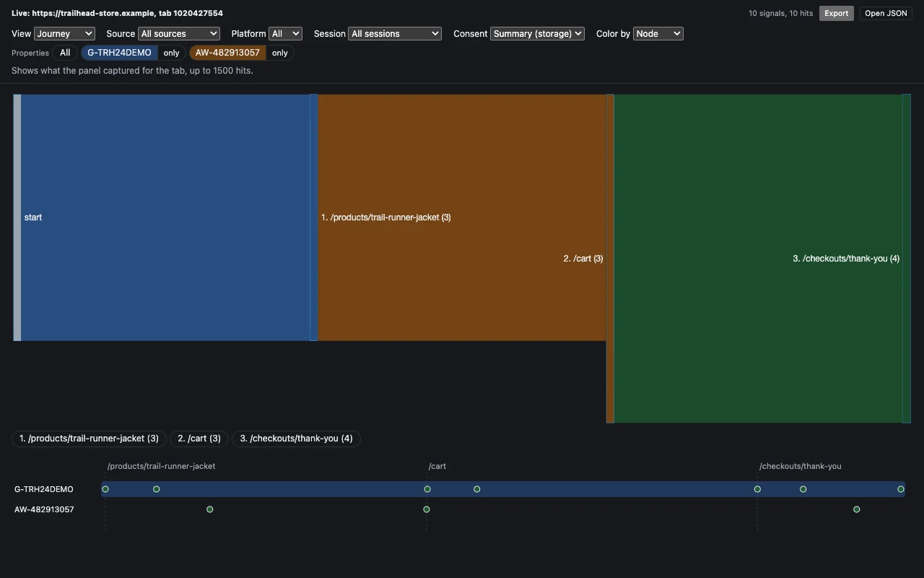Image resolution: width=924 pixels, height=578 pixels.
Task: Change the Color by dropdown set to Node
Action: 658,33
